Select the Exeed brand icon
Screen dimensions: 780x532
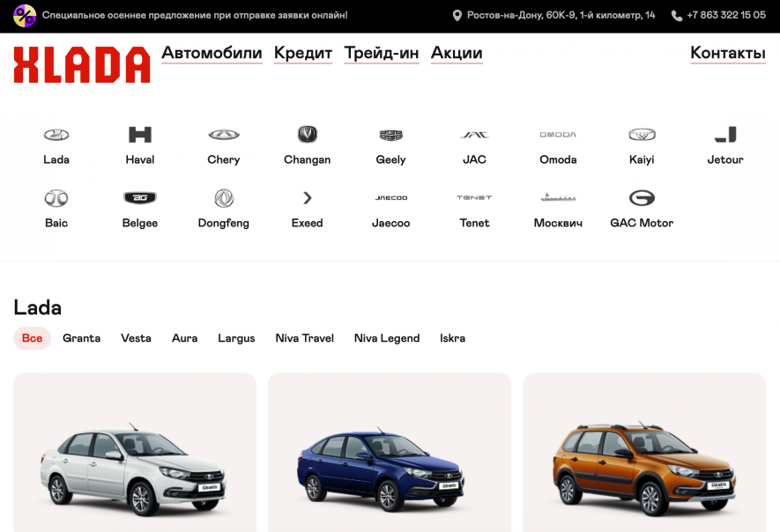pos(307,198)
